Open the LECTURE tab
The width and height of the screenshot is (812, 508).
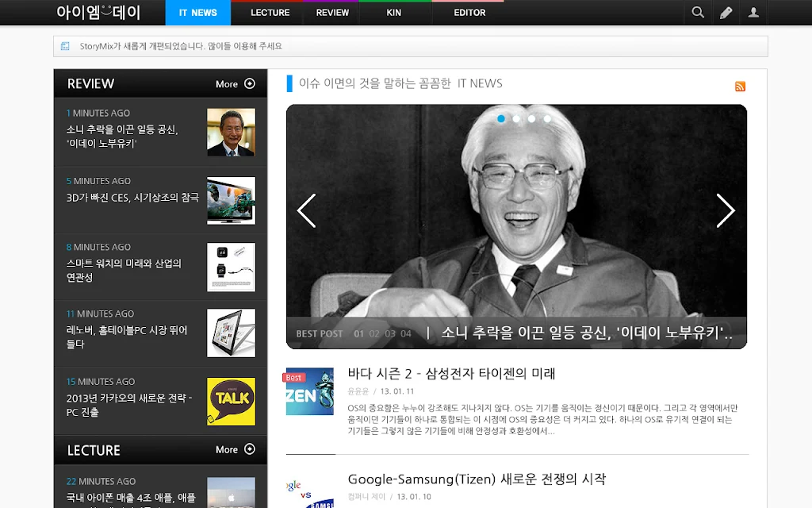point(270,13)
